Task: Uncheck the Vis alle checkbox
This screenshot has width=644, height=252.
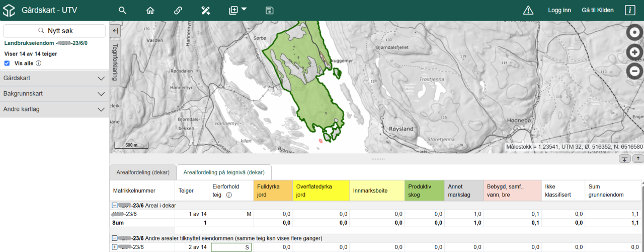Action: click(7, 64)
